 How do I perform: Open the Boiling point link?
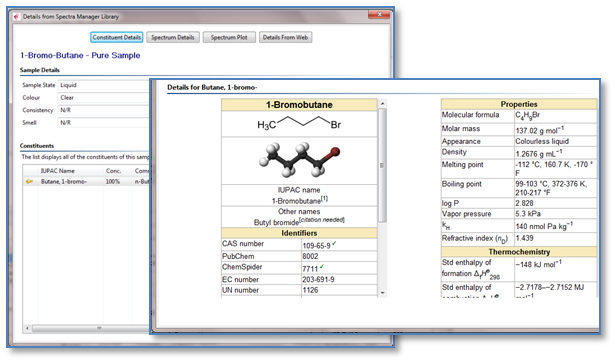tap(462, 184)
